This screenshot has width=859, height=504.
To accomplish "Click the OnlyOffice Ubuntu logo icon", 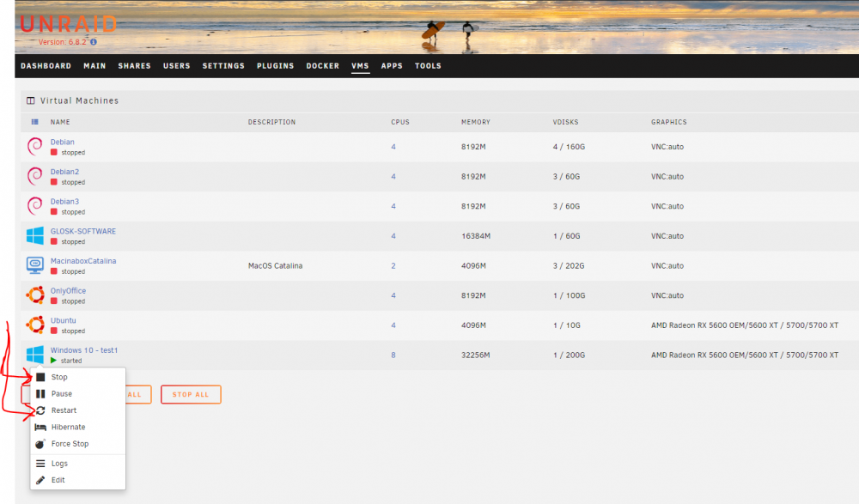I will (35, 295).
